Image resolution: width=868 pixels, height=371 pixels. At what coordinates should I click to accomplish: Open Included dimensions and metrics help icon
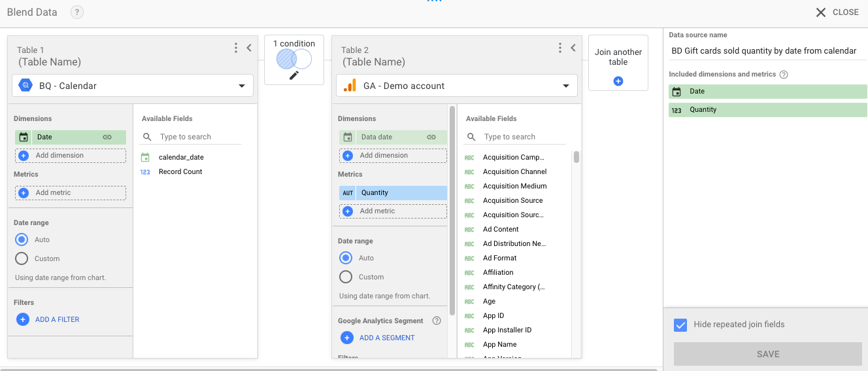[784, 75]
